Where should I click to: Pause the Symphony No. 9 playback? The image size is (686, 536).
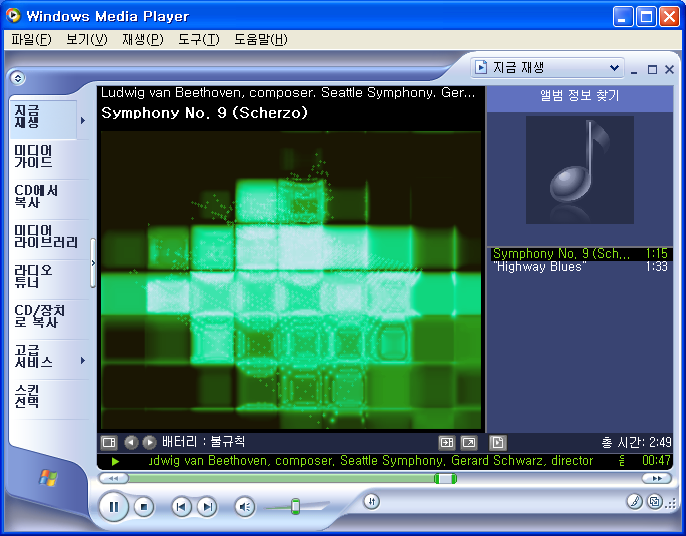(114, 507)
